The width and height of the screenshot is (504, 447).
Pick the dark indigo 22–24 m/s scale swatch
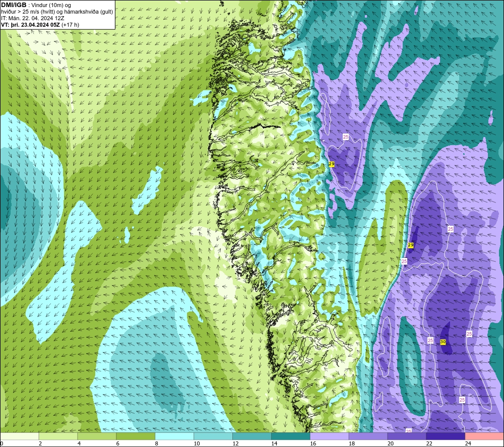click(446, 436)
